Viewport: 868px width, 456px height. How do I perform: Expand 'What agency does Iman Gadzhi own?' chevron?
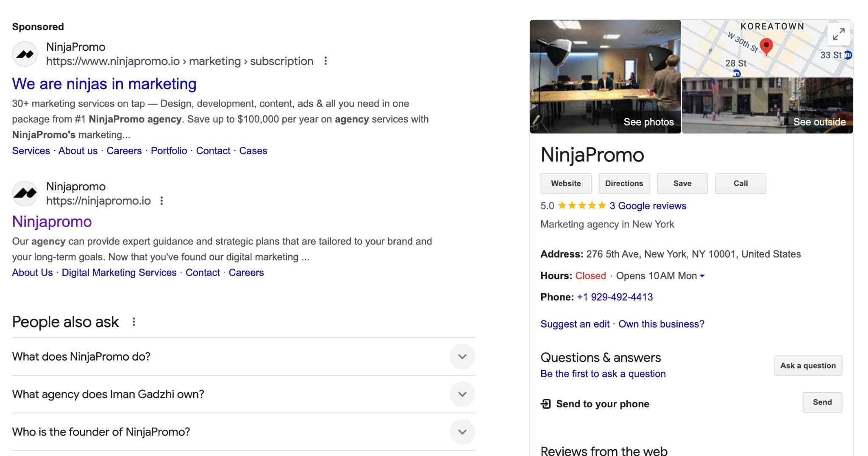click(462, 395)
